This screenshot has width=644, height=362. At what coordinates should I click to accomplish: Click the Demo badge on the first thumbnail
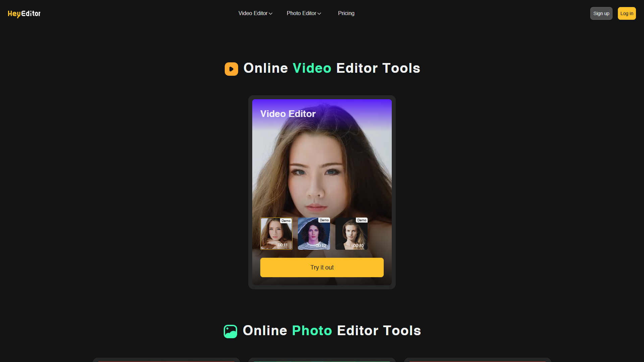click(286, 221)
